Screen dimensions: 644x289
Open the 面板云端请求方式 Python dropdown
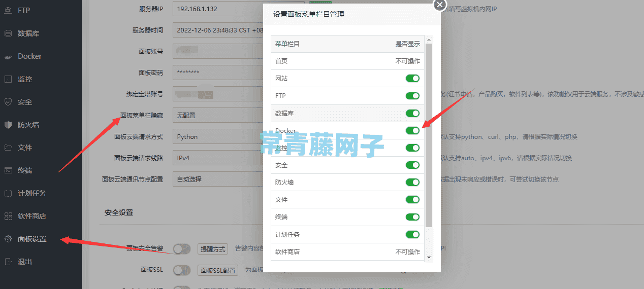coord(217,137)
